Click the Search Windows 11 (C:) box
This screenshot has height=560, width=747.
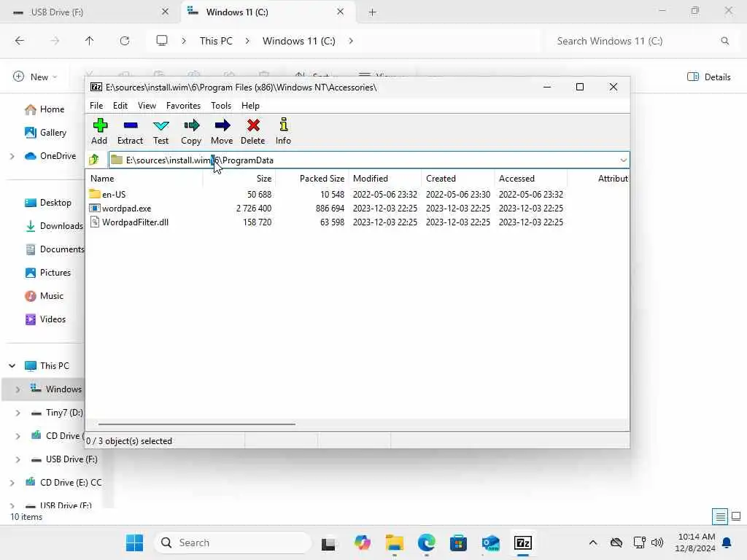640,41
